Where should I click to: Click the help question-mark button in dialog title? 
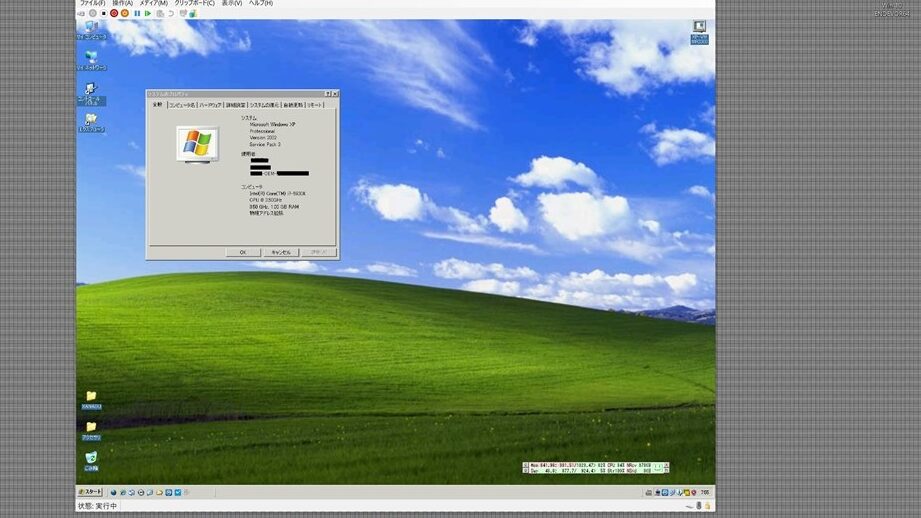point(328,94)
